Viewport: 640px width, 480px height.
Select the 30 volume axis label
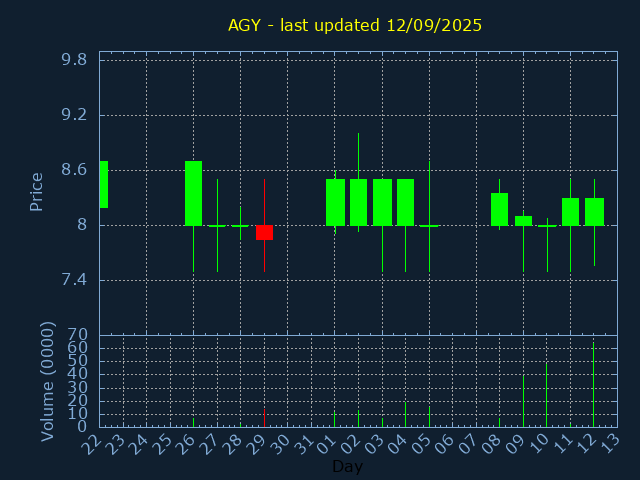(x=78, y=387)
